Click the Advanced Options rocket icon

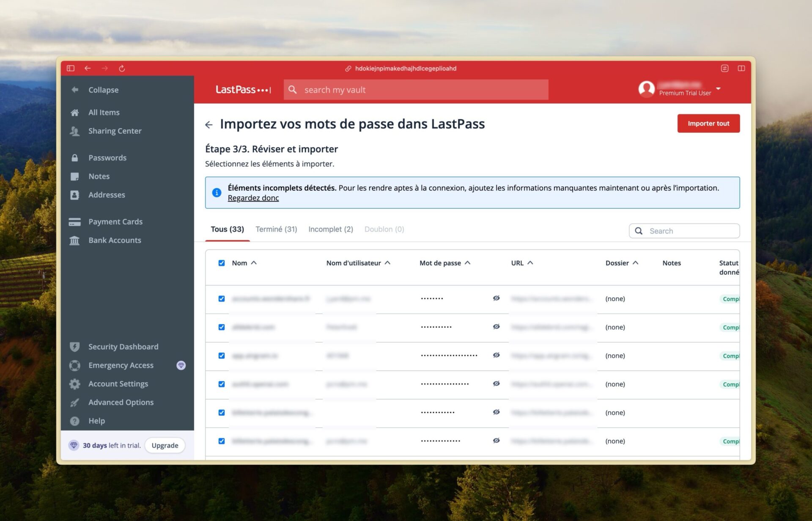[x=75, y=402]
